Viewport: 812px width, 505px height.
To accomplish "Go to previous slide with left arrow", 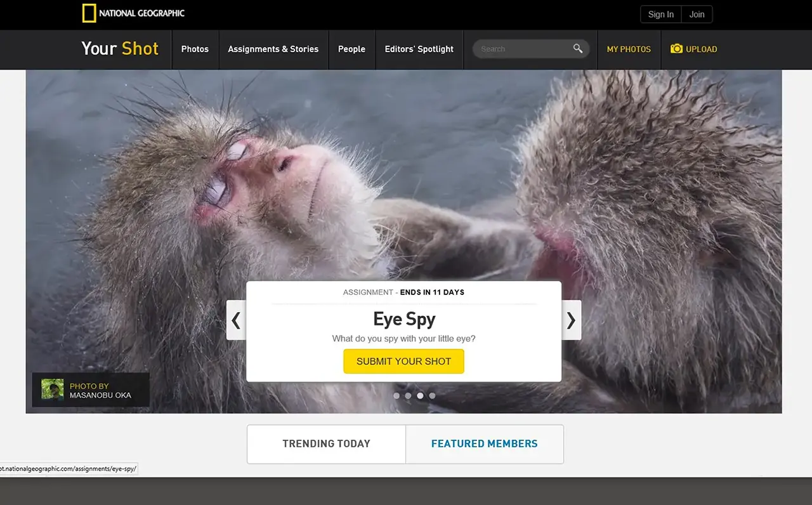I will (236, 320).
